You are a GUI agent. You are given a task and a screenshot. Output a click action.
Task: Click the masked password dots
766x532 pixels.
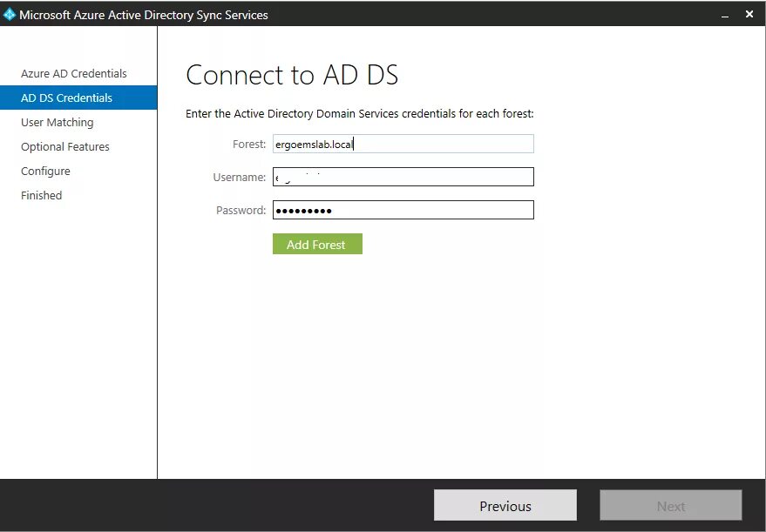305,209
